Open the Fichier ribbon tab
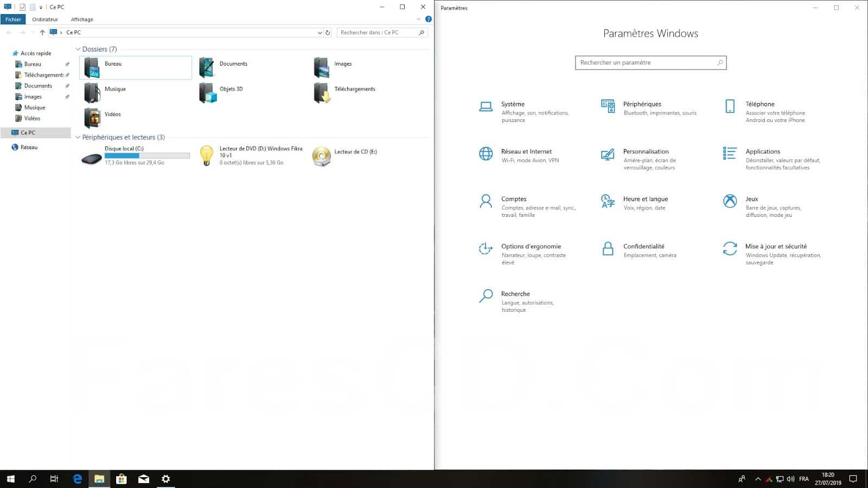This screenshot has width=868, height=488. click(x=13, y=20)
